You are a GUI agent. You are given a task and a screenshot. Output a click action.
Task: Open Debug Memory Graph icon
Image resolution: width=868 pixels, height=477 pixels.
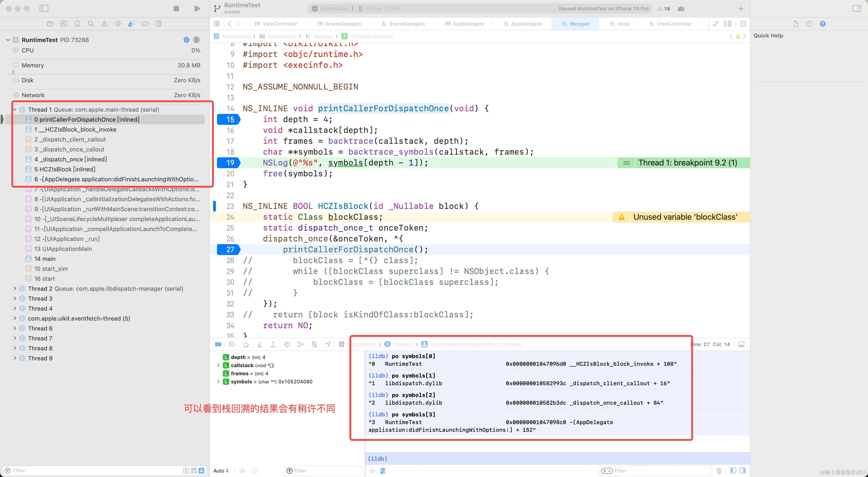pyautogui.click(x=301, y=344)
